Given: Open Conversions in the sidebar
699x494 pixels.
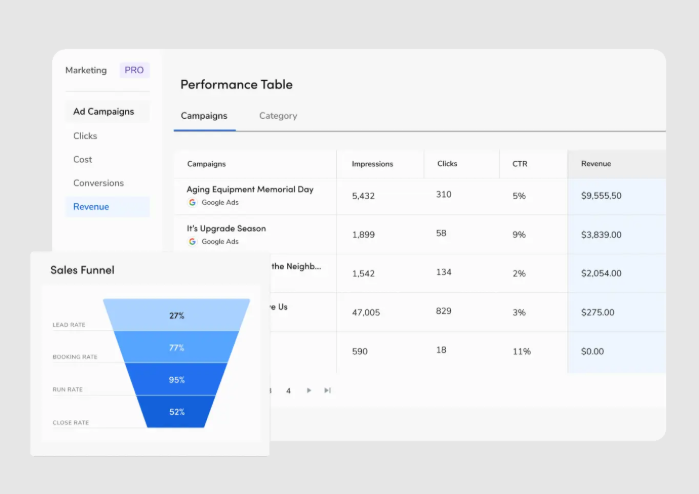Looking at the screenshot, I should pyautogui.click(x=98, y=183).
